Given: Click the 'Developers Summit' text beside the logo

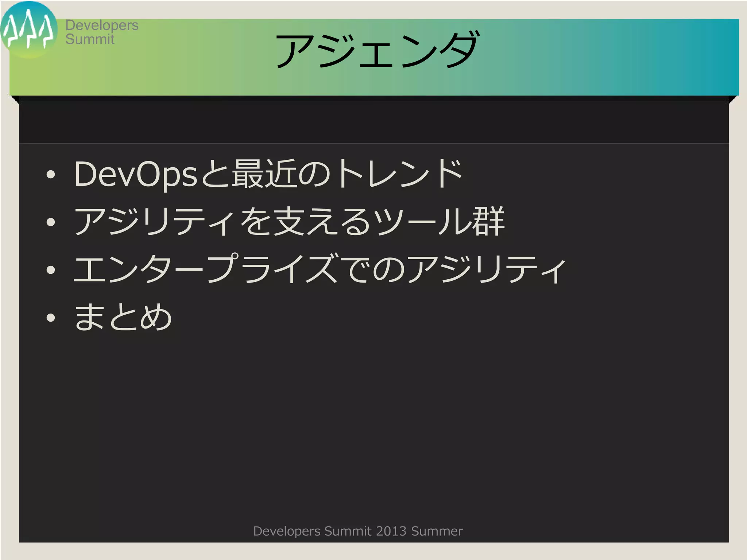Looking at the screenshot, I should click(x=102, y=32).
